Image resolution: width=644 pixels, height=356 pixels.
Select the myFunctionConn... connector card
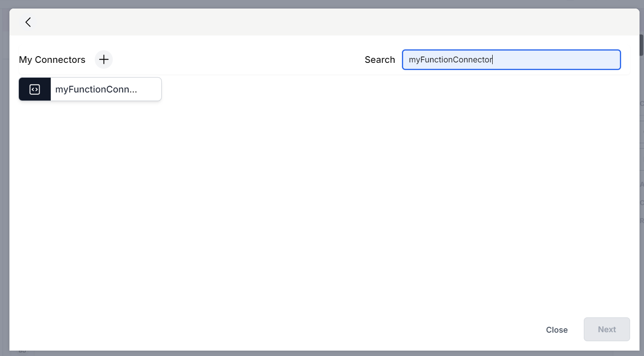pyautogui.click(x=90, y=89)
